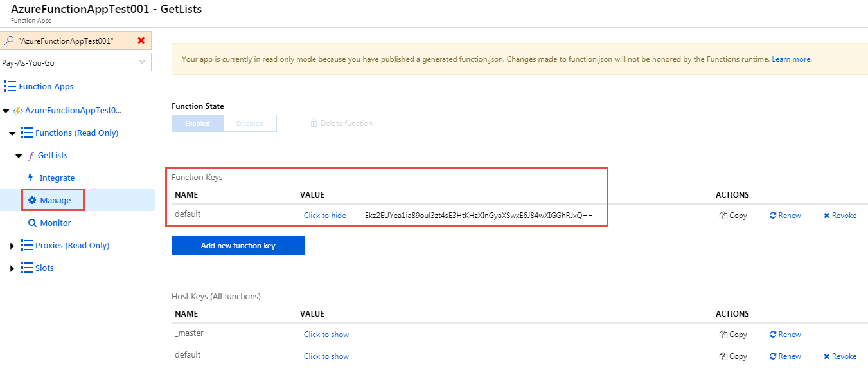Set Function State to Disabled

click(250, 124)
